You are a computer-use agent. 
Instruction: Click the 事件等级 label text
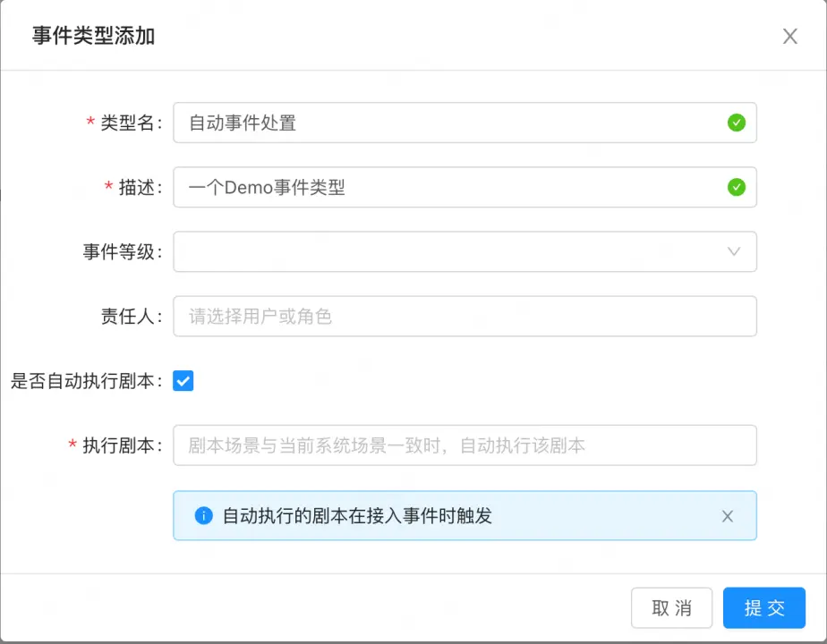point(120,252)
